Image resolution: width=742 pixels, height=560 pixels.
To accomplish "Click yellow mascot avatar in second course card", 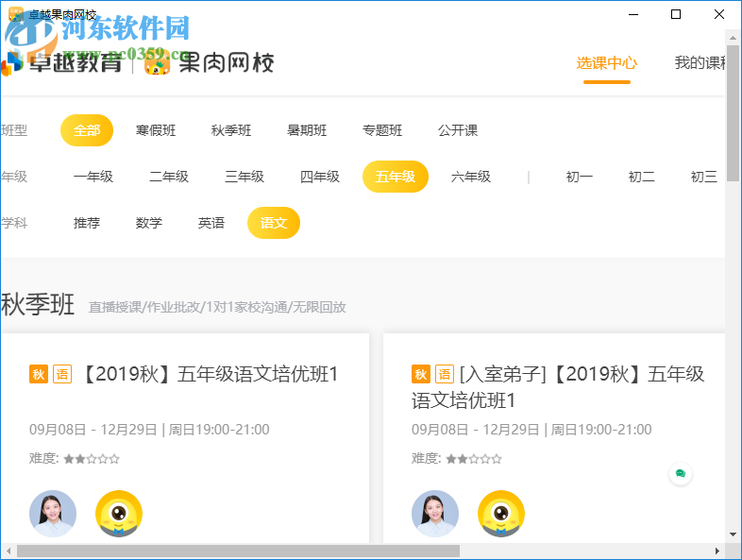I will point(501,514).
